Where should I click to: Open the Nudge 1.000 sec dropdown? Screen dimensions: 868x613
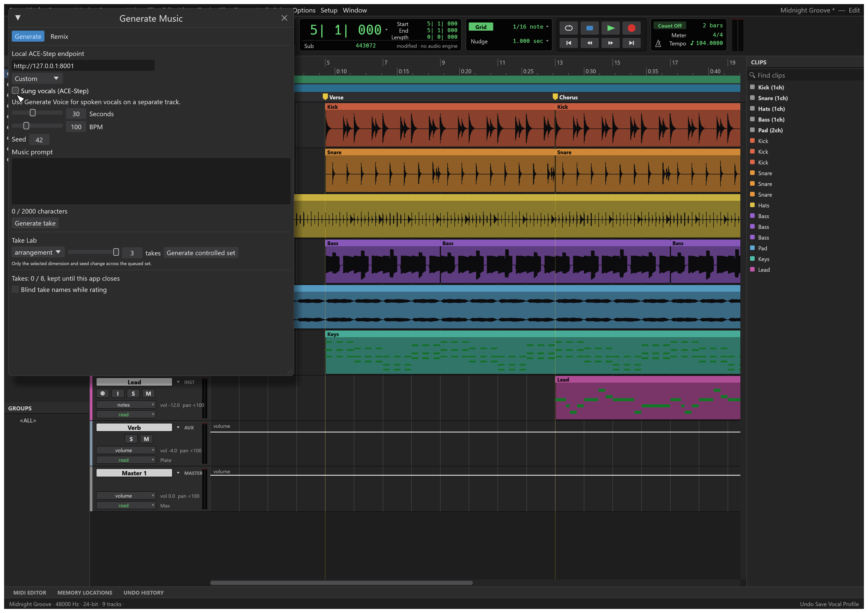531,41
